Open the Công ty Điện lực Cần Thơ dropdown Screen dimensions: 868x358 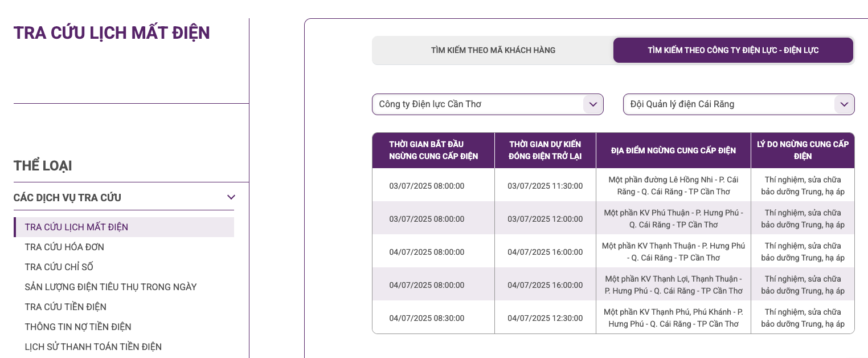point(477,104)
